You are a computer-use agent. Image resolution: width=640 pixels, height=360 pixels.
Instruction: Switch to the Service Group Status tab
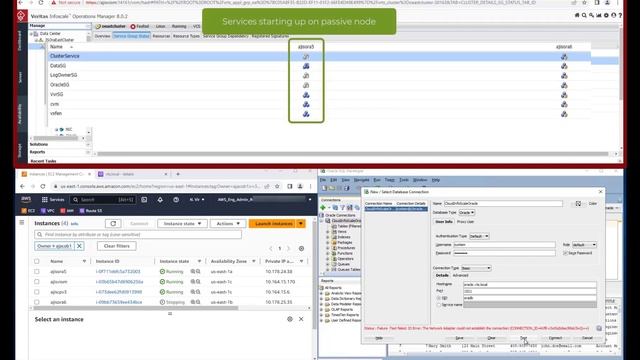tap(131, 36)
